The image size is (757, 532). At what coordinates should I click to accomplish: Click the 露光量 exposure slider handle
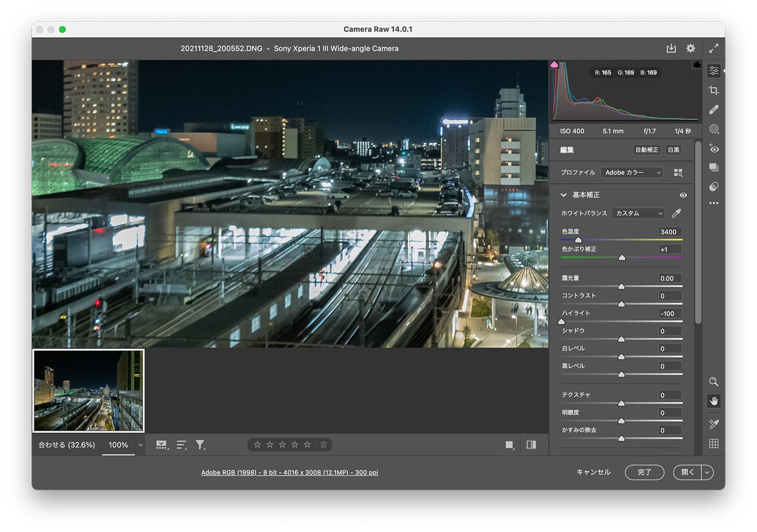pyautogui.click(x=621, y=286)
